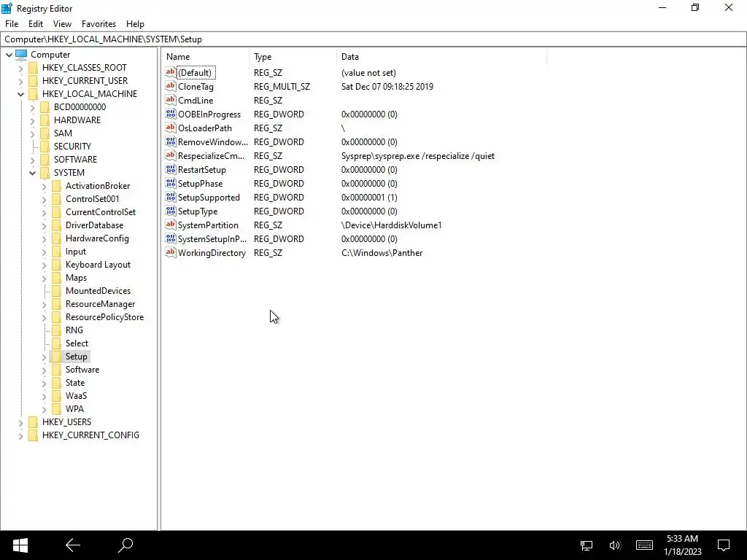Click the Computer icon in tree
Screen dimensions: 747x560
pos(21,54)
